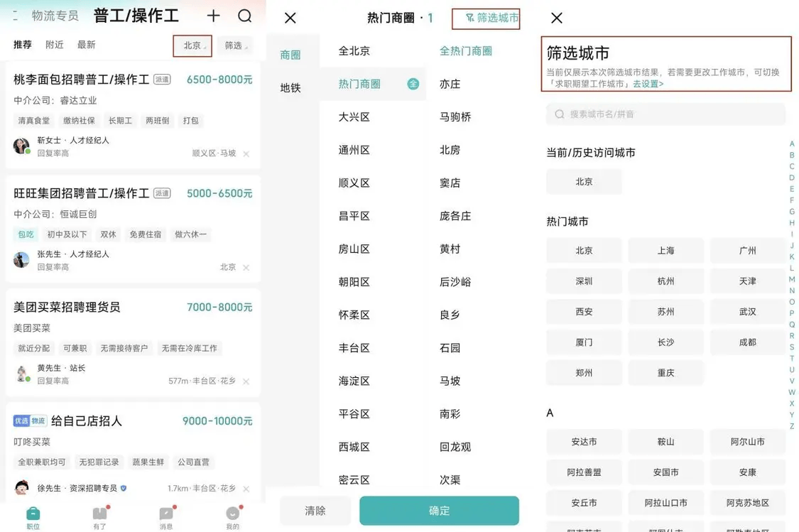Toggle 马驹桥 business area
Viewport: 799px width, 532px height.
point(455,116)
